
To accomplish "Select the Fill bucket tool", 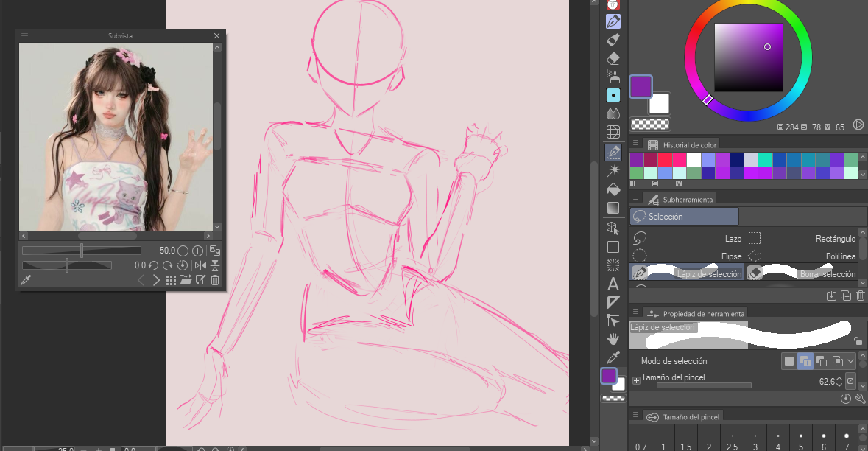I will 613,189.
